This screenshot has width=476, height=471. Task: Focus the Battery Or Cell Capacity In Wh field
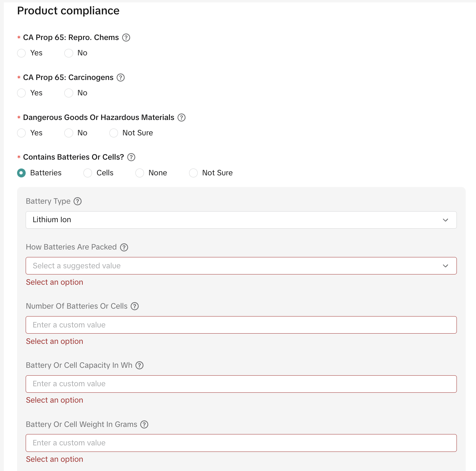[x=241, y=384]
